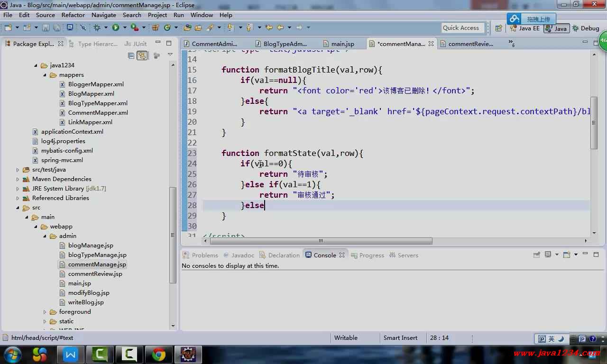The height and width of the screenshot is (364, 607).
Task: Click the Pin Console icon in the console toolbar
Action: pos(537,255)
